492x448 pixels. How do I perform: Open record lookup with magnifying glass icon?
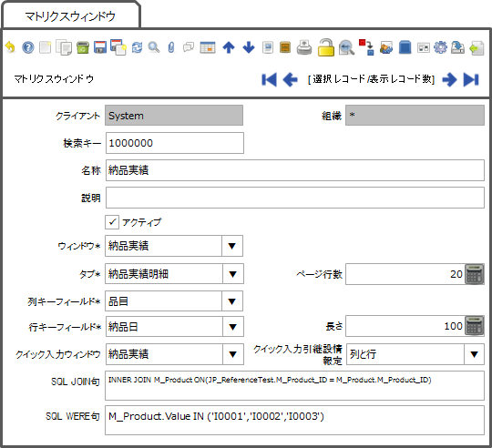154,47
